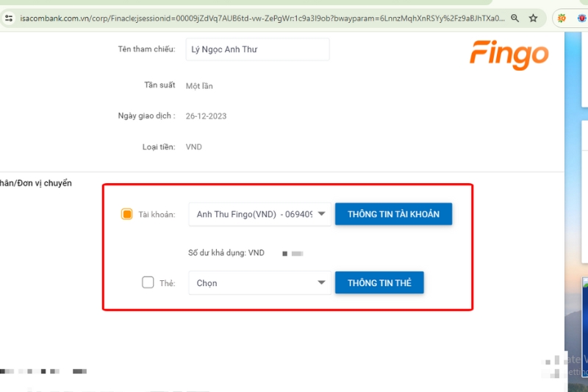The width and height of the screenshot is (588, 392).
Task: Click the 'Ngày giao dịch' label
Action: pos(146,116)
